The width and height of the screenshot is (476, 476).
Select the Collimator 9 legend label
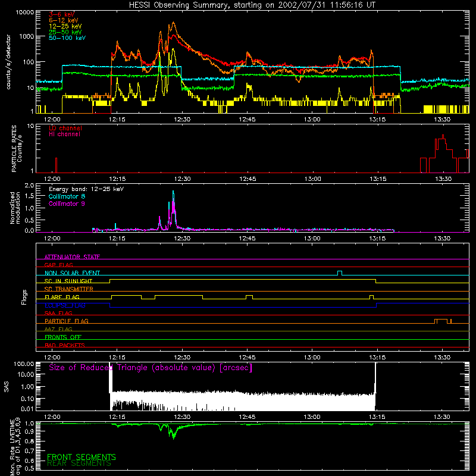pos(67,203)
